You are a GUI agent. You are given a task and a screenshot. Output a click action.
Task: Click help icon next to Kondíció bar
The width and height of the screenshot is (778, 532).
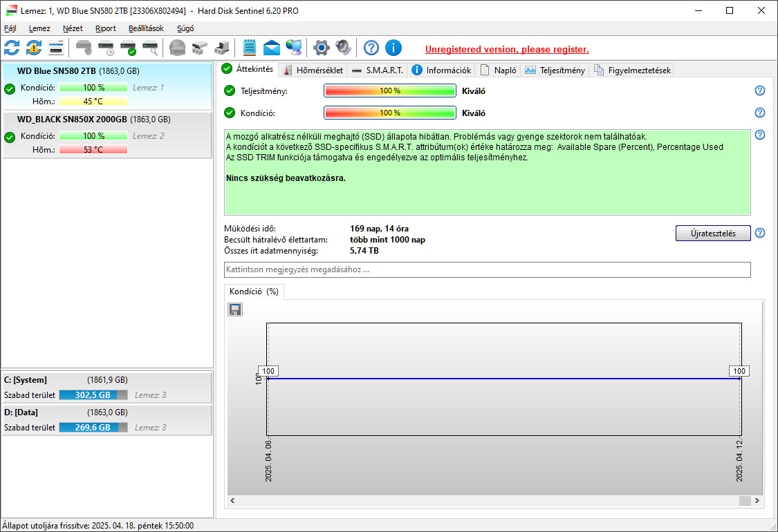pos(759,113)
